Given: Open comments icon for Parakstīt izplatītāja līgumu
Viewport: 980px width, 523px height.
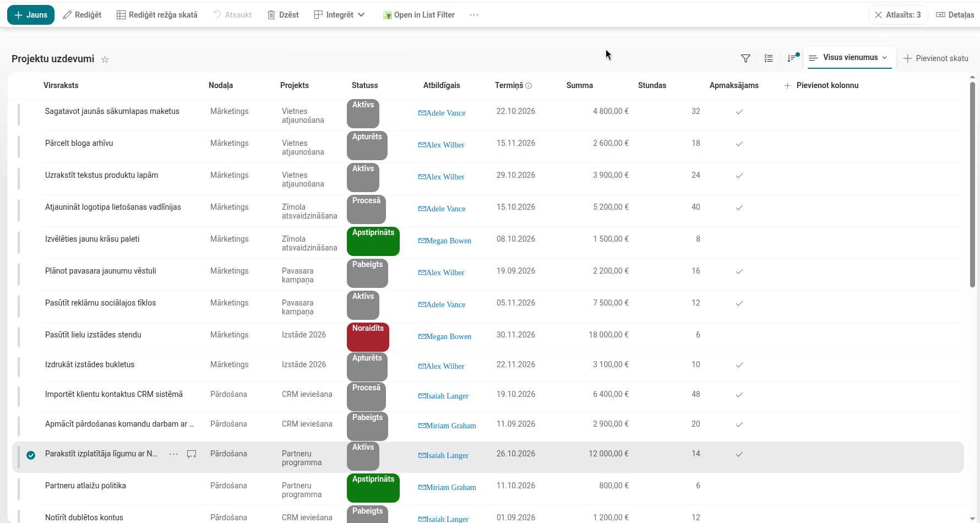Looking at the screenshot, I should 192,454.
